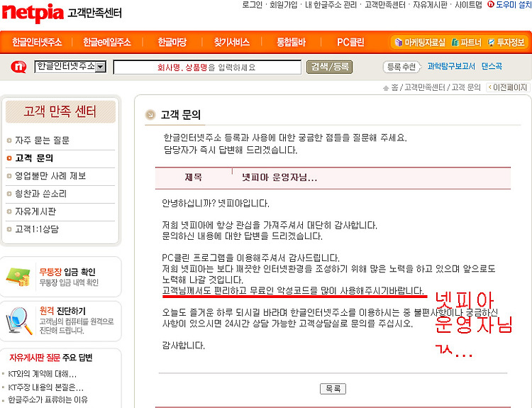532x408 pixels.
Task: Open the 한글주소가 표류하는 이유 post
Action: (x=48, y=399)
